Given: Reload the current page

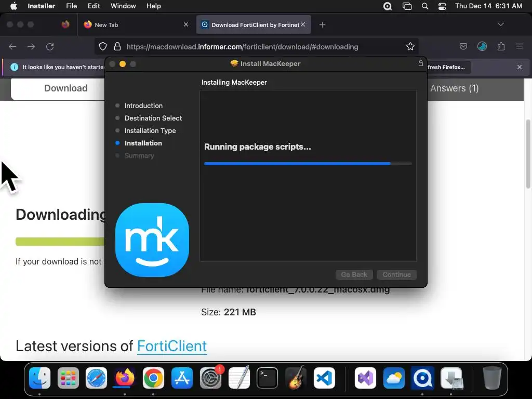Looking at the screenshot, I should (50, 46).
